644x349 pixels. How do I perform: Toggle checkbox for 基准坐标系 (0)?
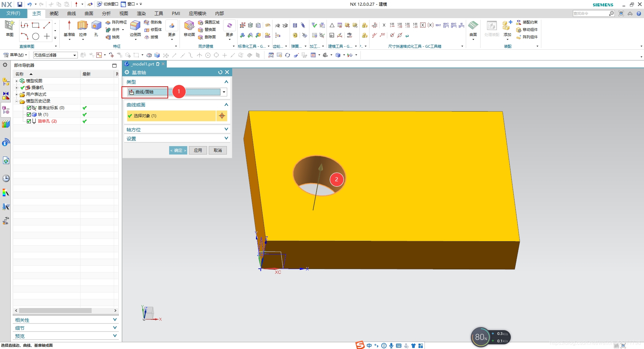coord(29,108)
